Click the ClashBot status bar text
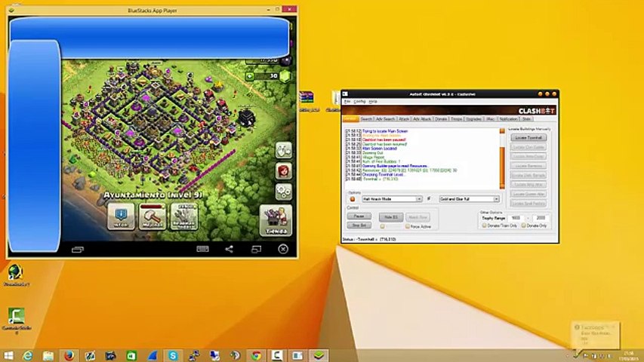This screenshot has width=644, height=362. pyautogui.click(x=369, y=239)
